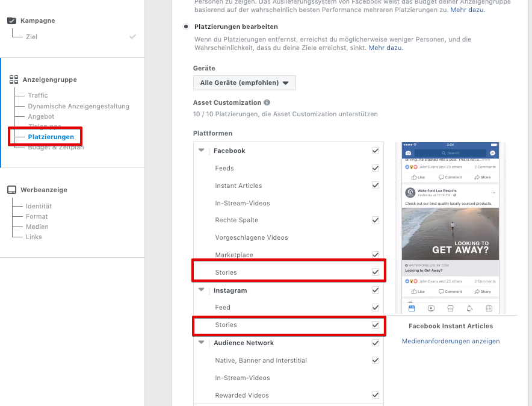Click the Kampagne folder icon
This screenshot has width=532, height=406.
click(11, 20)
